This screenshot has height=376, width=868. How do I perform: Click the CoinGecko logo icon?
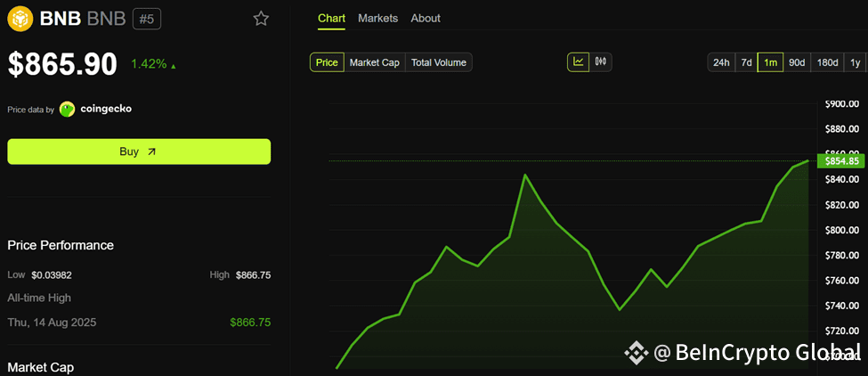click(x=67, y=109)
